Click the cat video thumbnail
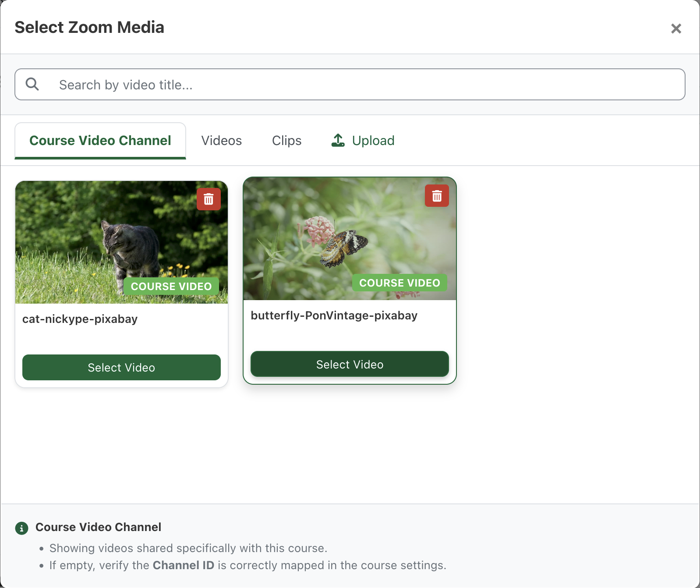700x588 pixels. [x=121, y=242]
